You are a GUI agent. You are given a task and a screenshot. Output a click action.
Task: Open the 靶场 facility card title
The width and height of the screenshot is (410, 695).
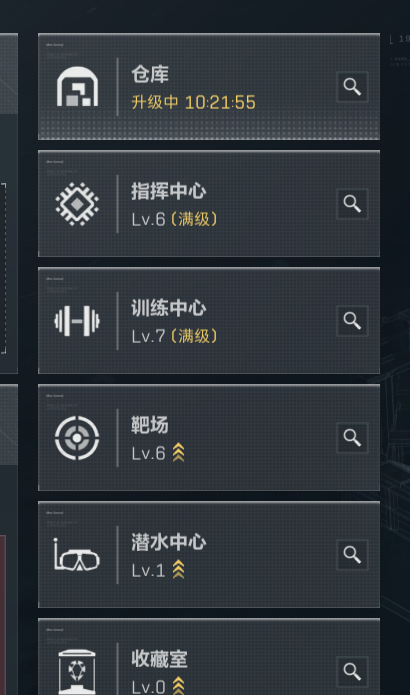coord(150,425)
